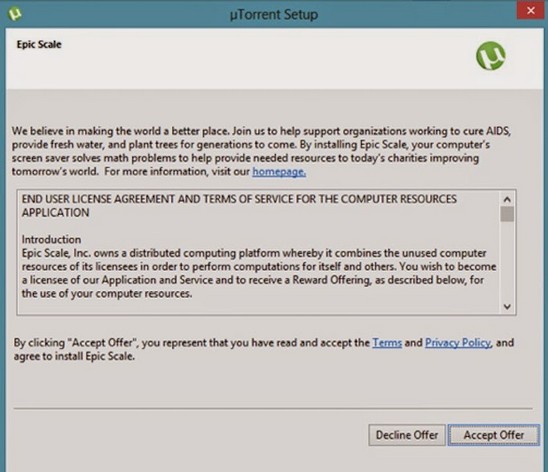Viewport: 548px width, 472px height.
Task: Open the Epic Scale homepage link
Action: (279, 172)
